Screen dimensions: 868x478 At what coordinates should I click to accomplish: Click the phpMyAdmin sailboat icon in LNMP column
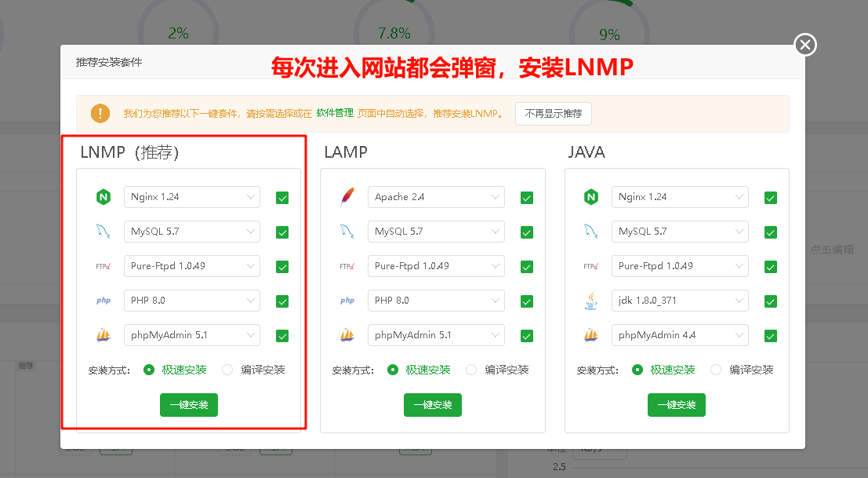click(104, 335)
